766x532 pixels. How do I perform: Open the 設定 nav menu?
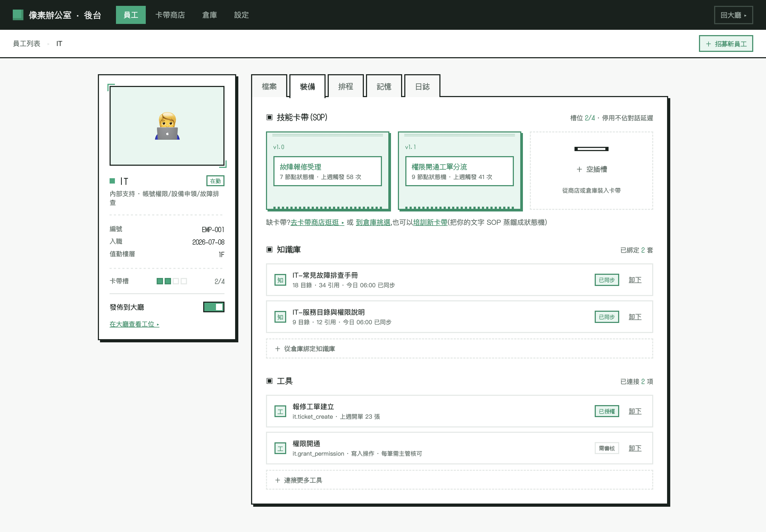coord(241,15)
